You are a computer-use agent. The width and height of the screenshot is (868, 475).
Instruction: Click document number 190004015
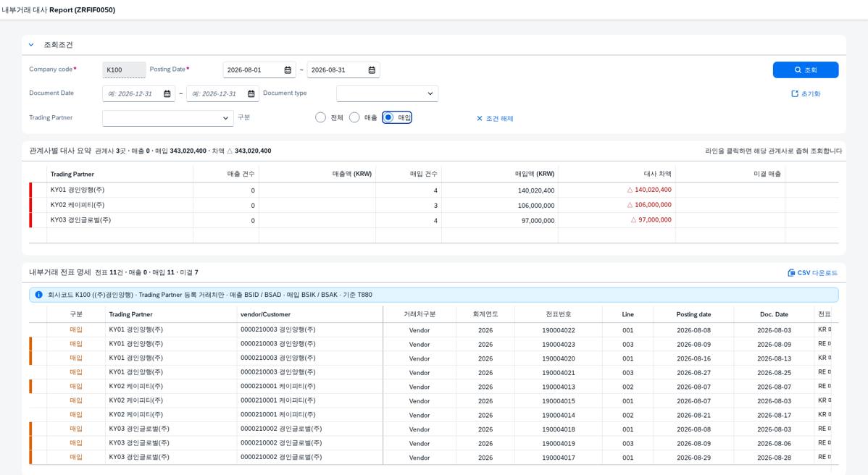click(x=559, y=401)
